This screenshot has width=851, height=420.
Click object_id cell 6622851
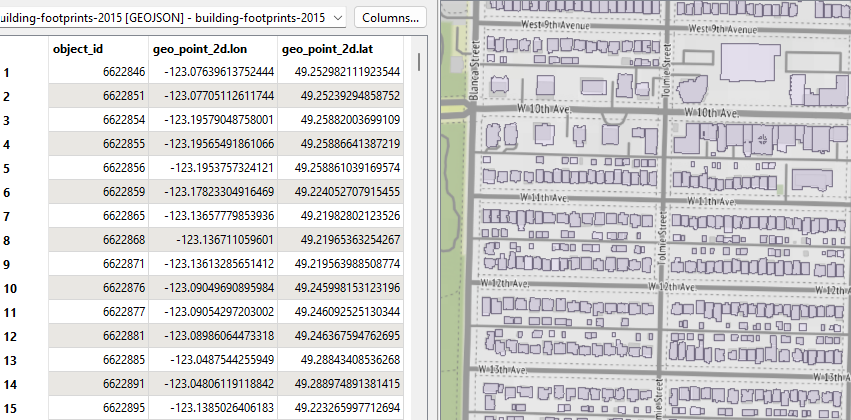tap(98, 96)
